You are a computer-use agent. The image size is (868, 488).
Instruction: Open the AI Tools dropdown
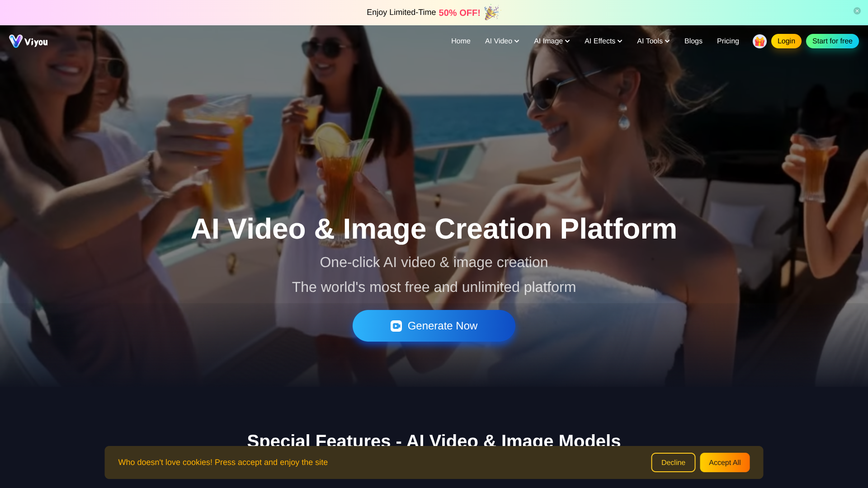[653, 41]
